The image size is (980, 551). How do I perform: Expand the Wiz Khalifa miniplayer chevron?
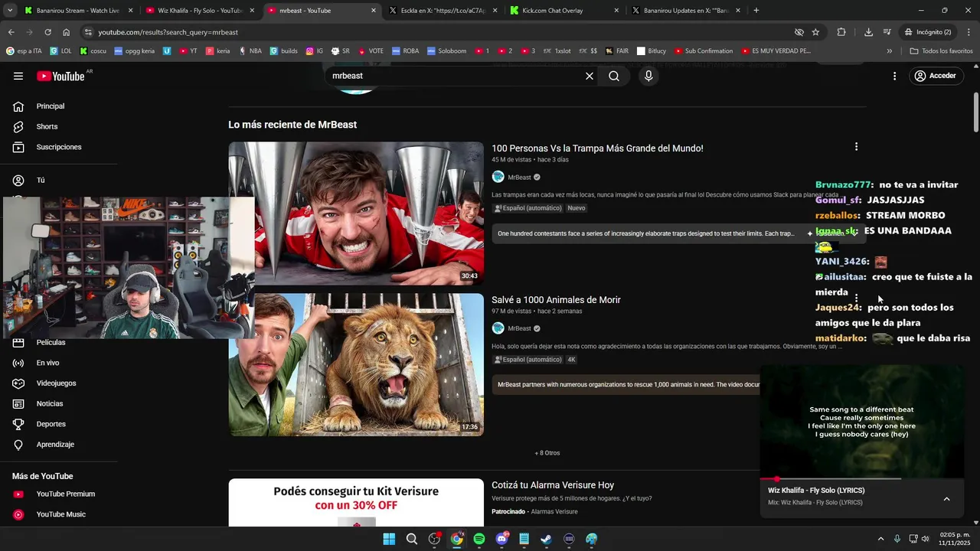point(946,499)
